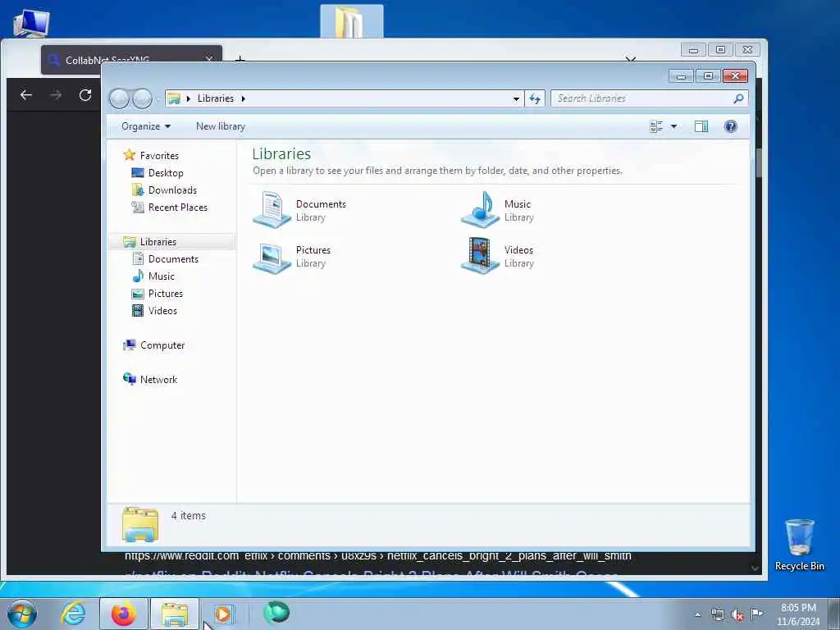Open the Music library icon in main pane

[x=480, y=210]
